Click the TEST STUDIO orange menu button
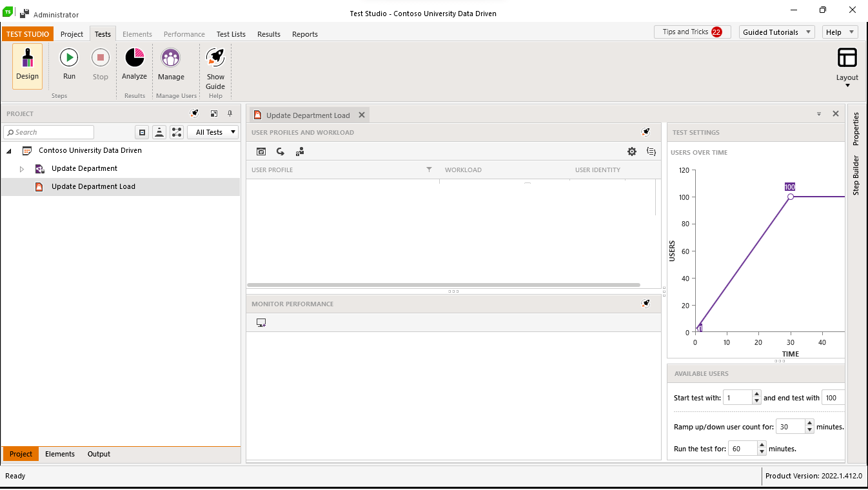The image size is (868, 490). (28, 34)
